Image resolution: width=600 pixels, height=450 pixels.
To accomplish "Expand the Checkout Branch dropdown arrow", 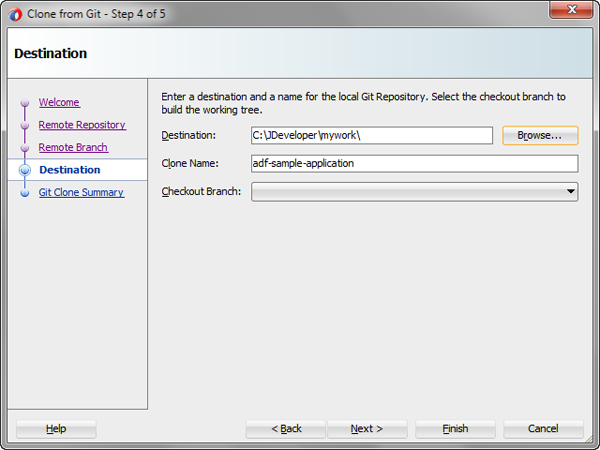I will coord(570,191).
